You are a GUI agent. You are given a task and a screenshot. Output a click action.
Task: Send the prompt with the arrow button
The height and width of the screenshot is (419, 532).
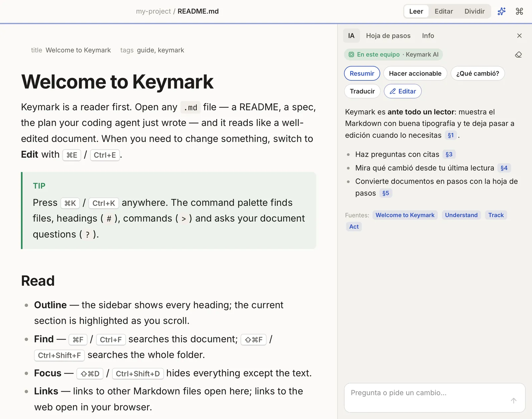click(514, 401)
